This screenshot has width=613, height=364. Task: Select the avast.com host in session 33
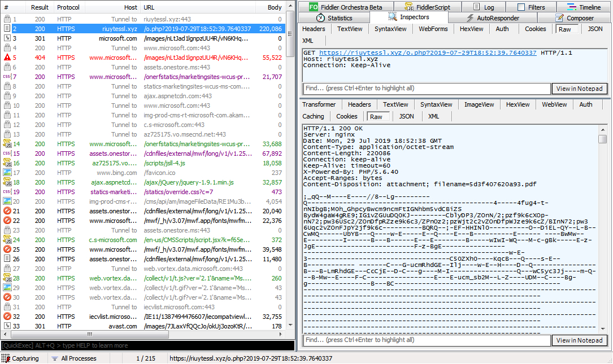[123, 326]
